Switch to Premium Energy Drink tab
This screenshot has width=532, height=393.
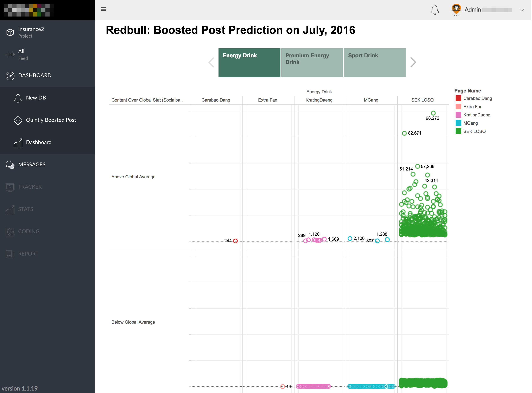tap(313, 63)
